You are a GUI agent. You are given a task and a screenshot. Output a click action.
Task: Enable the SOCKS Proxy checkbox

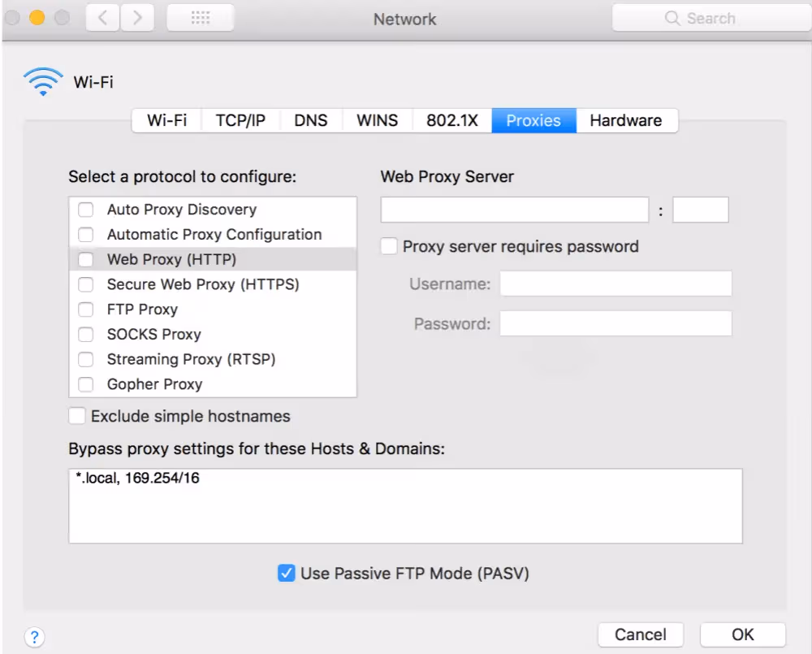point(85,334)
